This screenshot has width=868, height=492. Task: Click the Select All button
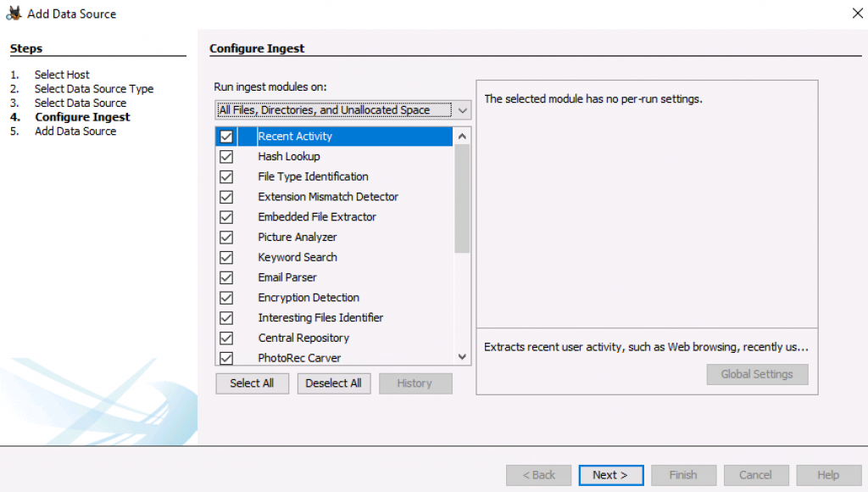click(x=252, y=383)
